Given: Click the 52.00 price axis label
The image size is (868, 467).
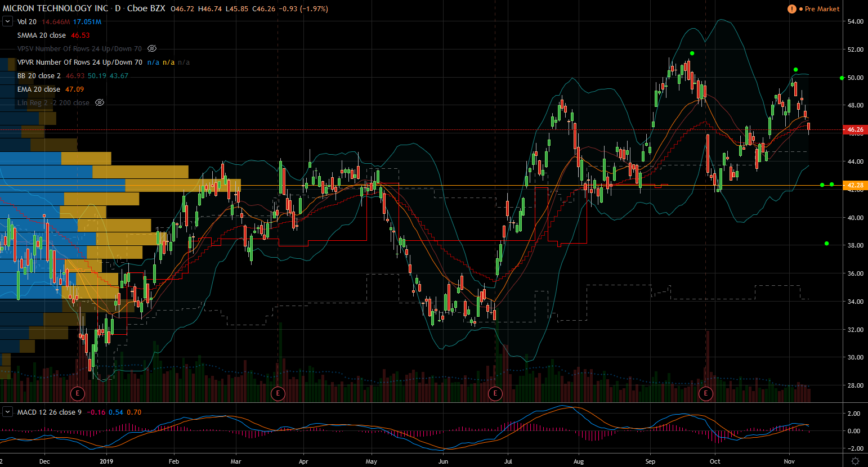Looking at the screenshot, I should pos(855,50).
